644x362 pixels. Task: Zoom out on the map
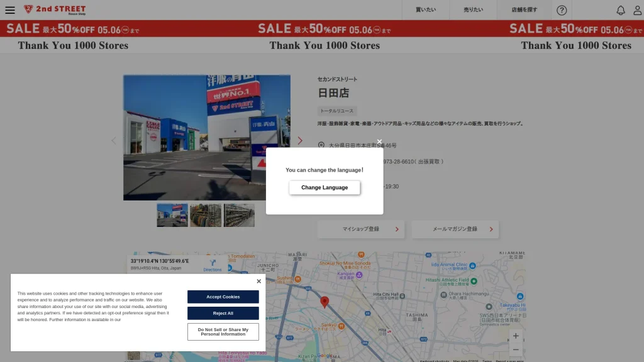click(x=516, y=349)
